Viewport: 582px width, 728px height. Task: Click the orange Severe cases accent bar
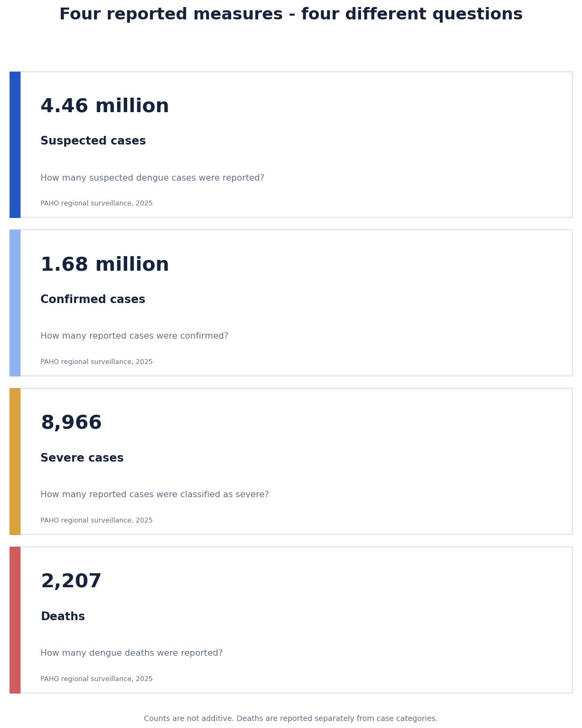pyautogui.click(x=15, y=461)
